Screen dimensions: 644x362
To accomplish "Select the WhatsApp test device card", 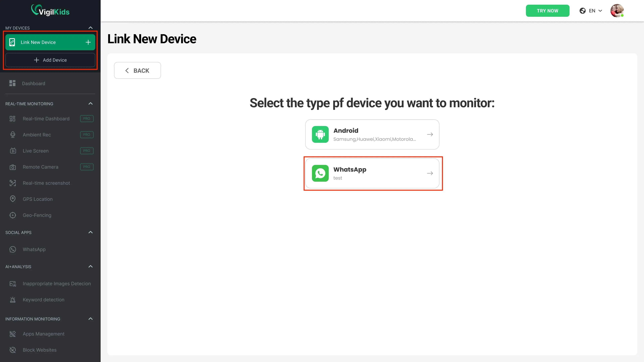I will tap(372, 173).
